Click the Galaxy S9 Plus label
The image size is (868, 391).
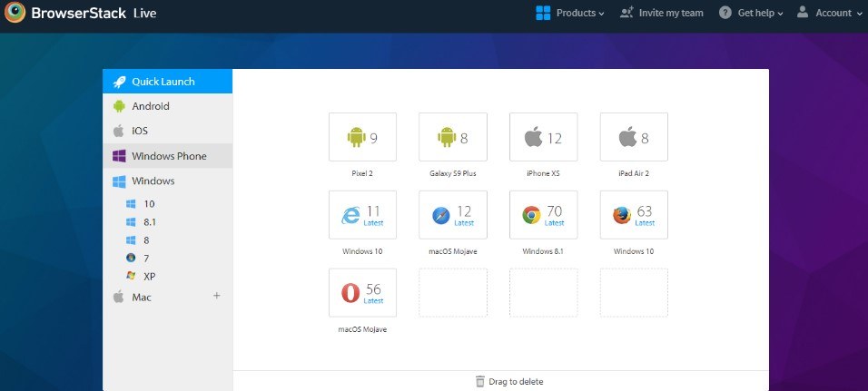tap(453, 173)
